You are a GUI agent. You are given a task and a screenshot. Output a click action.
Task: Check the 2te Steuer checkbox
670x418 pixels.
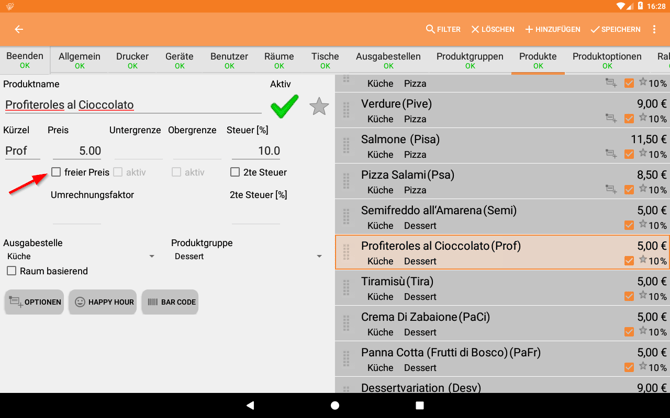(x=235, y=172)
